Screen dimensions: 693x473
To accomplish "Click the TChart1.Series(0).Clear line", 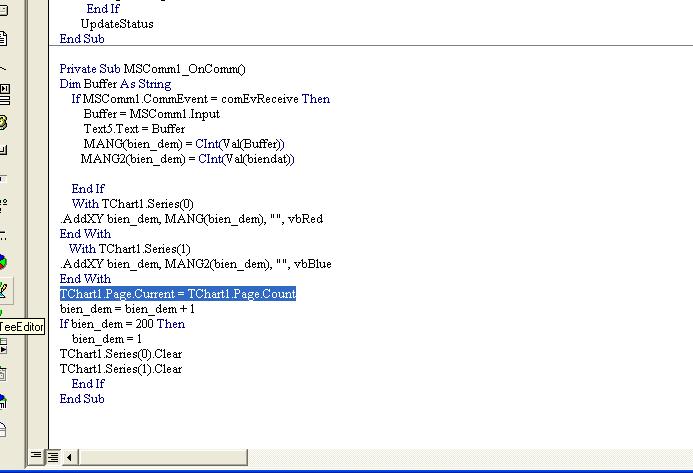I will click(x=121, y=354).
